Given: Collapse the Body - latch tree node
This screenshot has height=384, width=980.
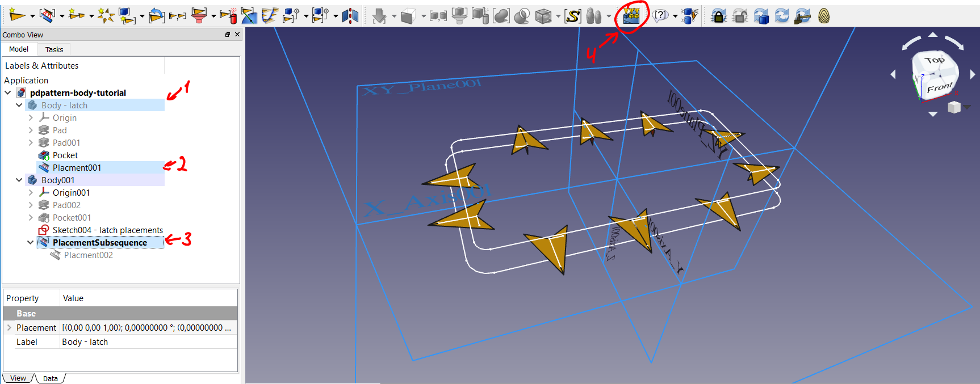Looking at the screenshot, I should (x=19, y=106).
